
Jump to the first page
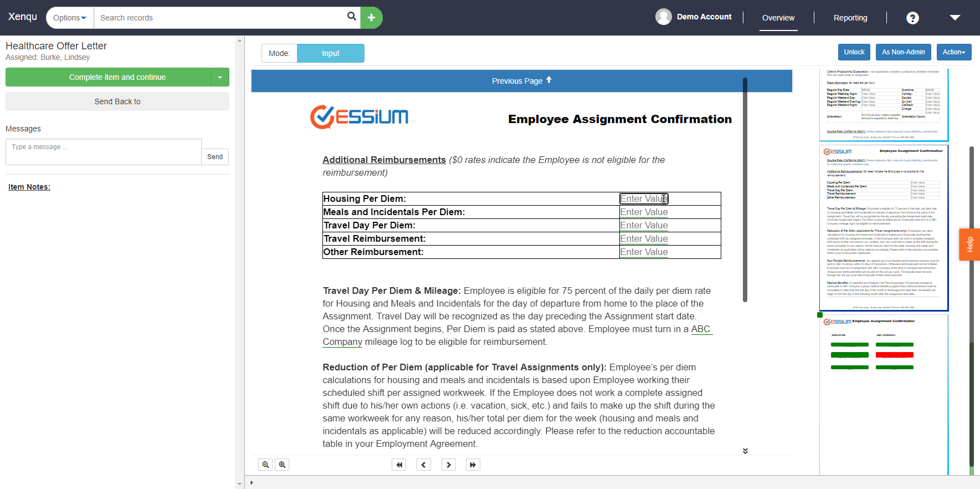pos(399,465)
